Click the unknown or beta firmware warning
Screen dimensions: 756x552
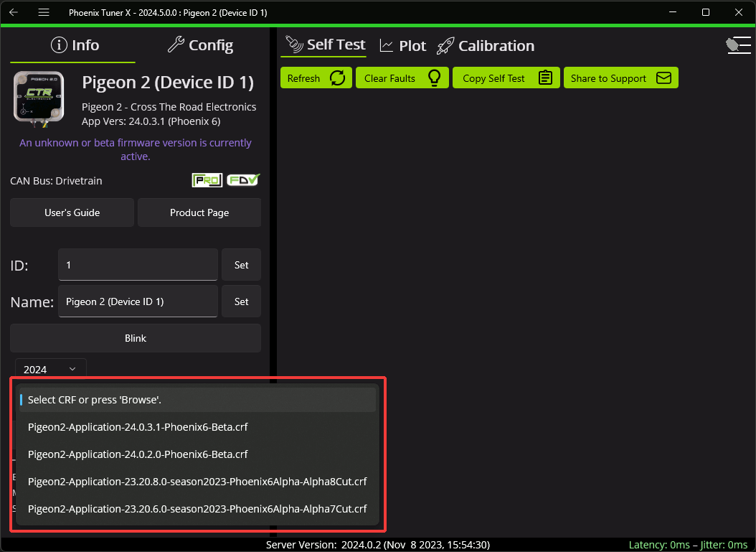pyautogui.click(x=136, y=149)
